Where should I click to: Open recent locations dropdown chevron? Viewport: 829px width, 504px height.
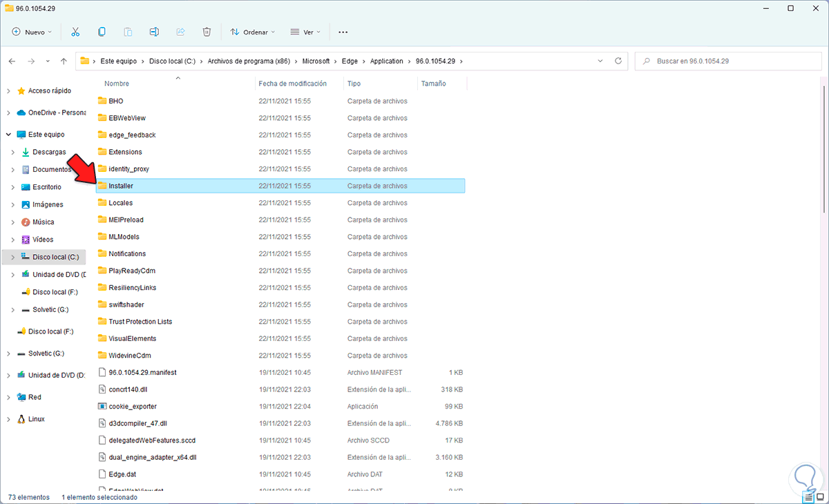pos(48,61)
